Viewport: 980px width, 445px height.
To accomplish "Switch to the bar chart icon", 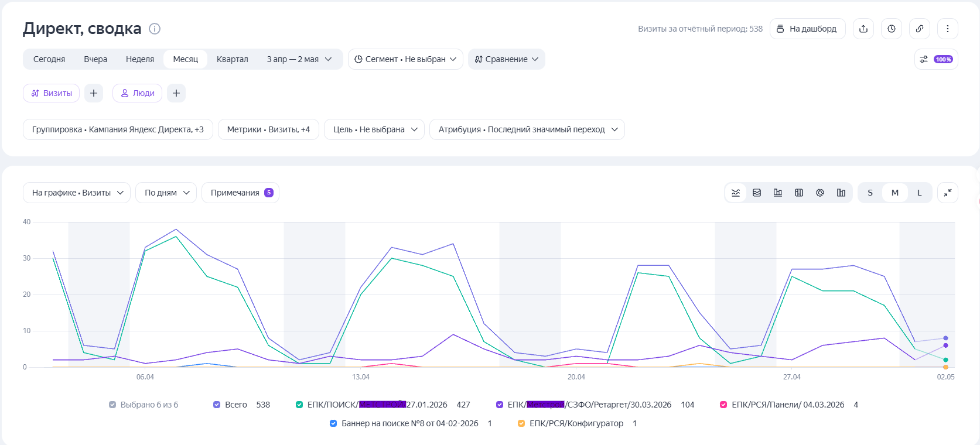I will point(778,193).
